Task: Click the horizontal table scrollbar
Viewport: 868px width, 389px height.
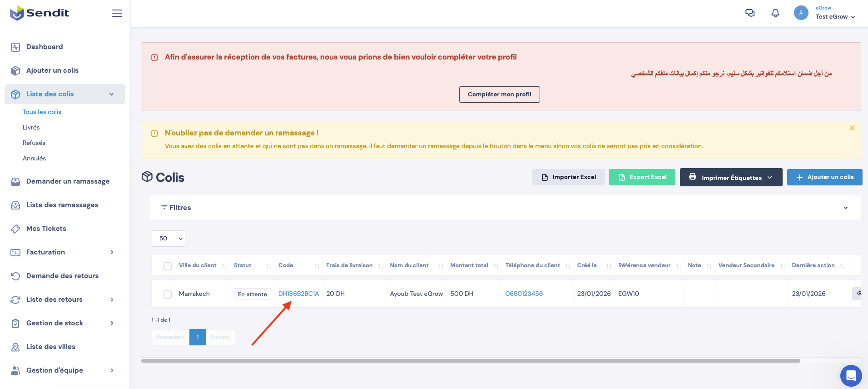Action: [471, 361]
